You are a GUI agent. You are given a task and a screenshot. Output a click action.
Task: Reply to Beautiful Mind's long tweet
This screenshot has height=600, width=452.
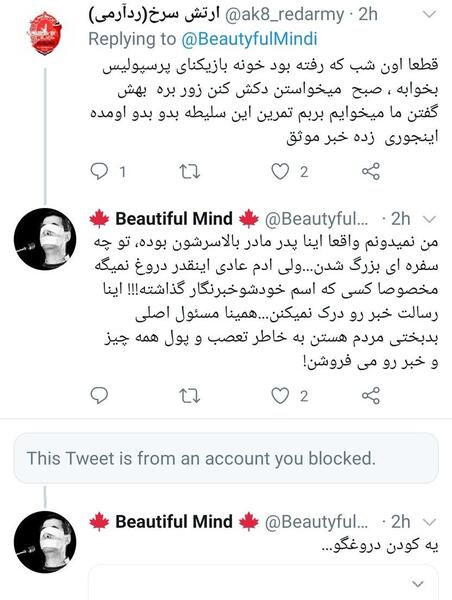[99, 396]
